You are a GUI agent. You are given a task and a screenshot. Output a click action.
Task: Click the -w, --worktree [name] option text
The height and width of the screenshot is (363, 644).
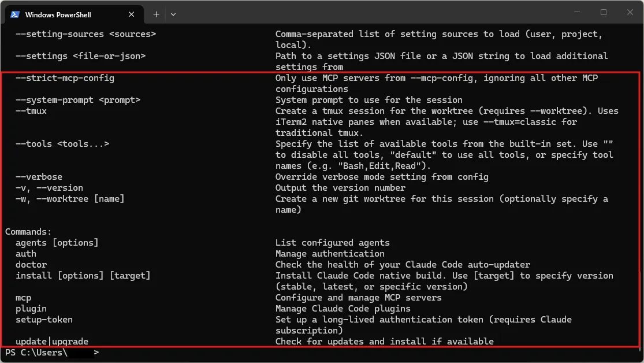pos(70,199)
